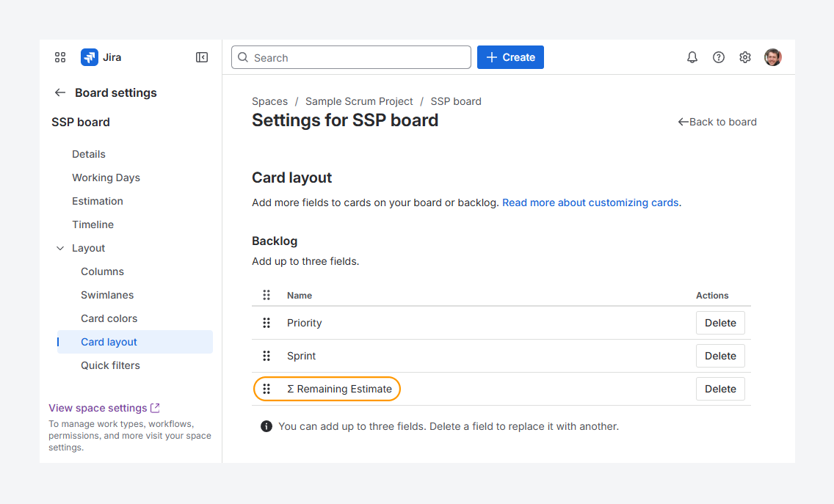Delete the Remaining Estimate field

tap(720, 389)
